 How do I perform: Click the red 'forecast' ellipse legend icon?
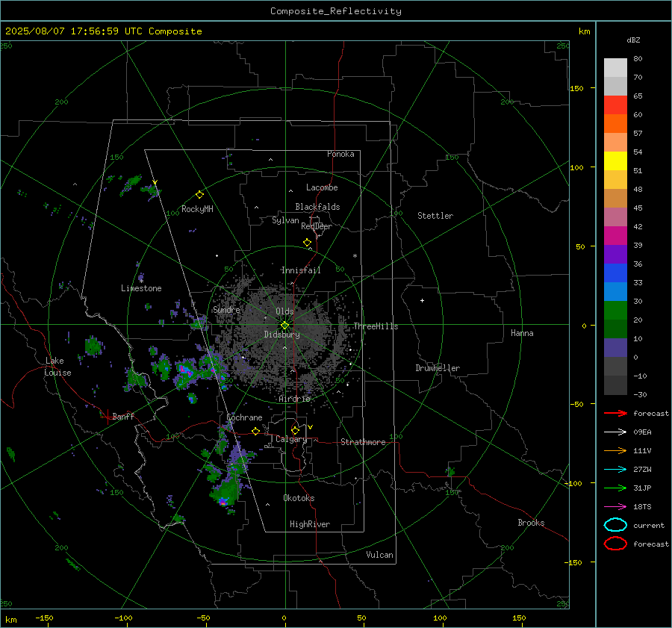[x=615, y=544]
